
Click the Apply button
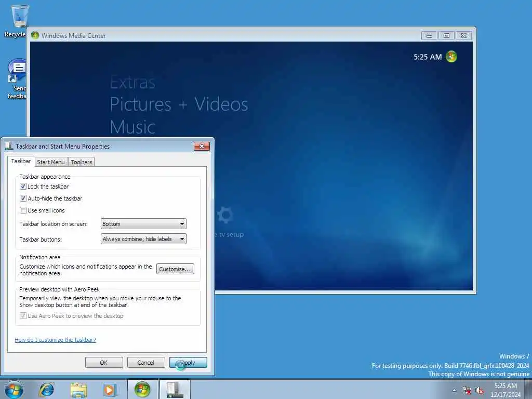pyautogui.click(x=188, y=362)
